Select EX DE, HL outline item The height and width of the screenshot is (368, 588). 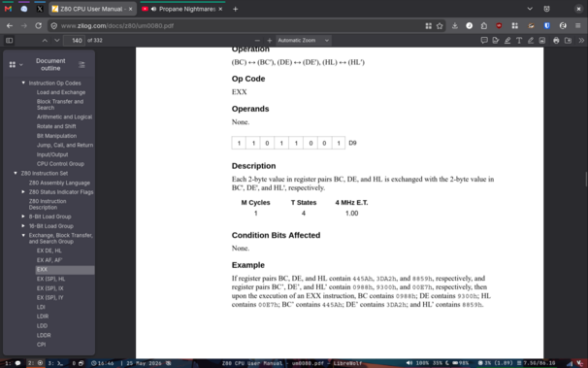[x=49, y=251]
